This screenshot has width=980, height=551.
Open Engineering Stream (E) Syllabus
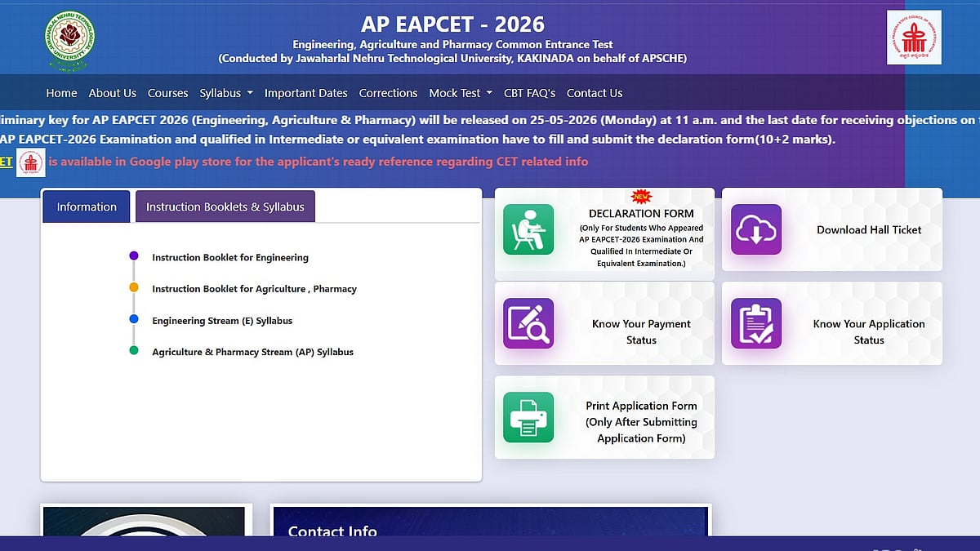(x=222, y=321)
